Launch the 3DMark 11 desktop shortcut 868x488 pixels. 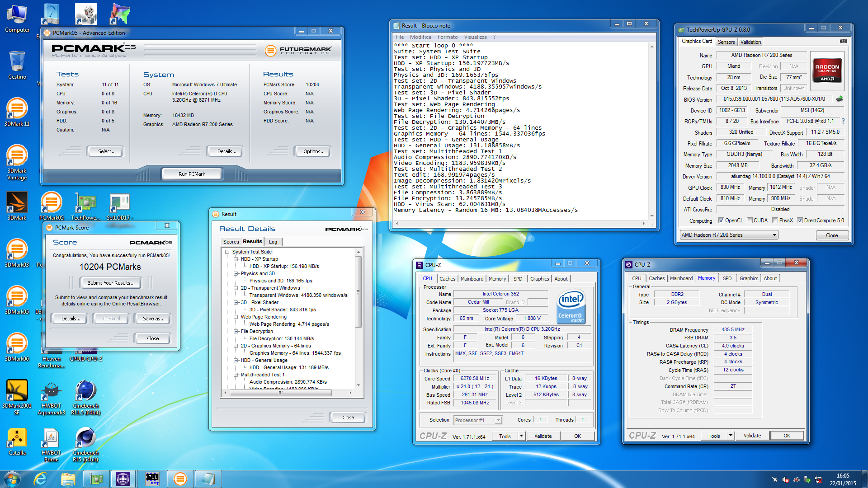[x=17, y=112]
